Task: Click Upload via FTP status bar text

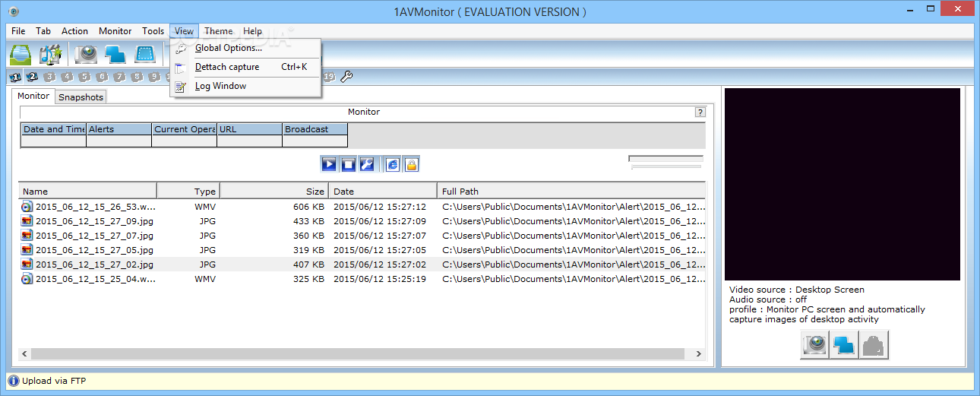Action: point(54,381)
